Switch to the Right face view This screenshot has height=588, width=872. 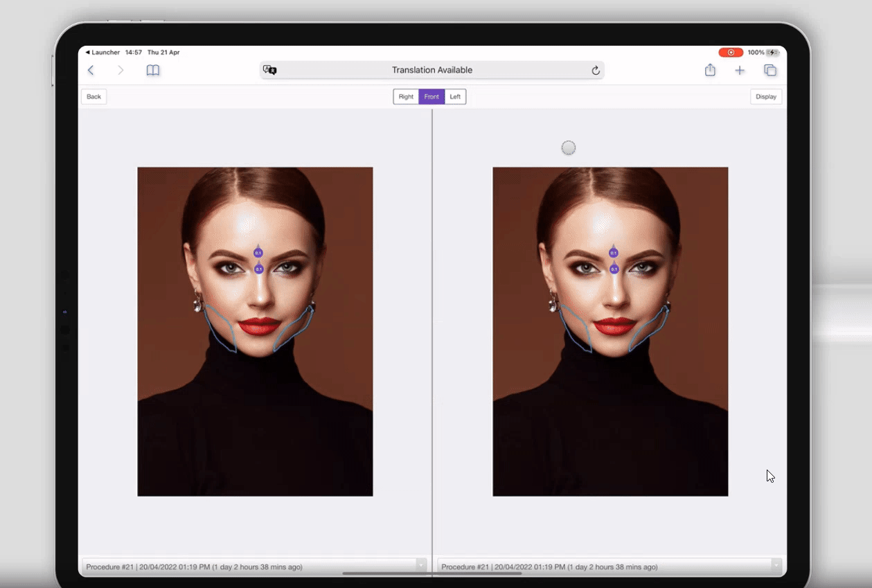406,97
